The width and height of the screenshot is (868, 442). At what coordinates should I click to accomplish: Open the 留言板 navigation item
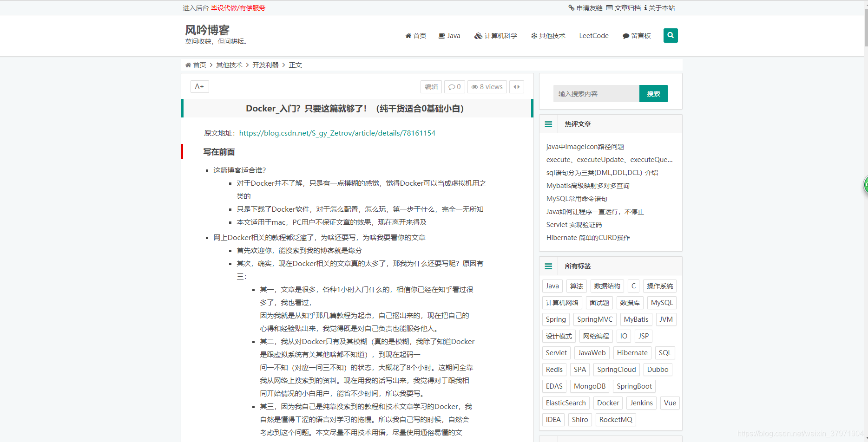pos(637,36)
